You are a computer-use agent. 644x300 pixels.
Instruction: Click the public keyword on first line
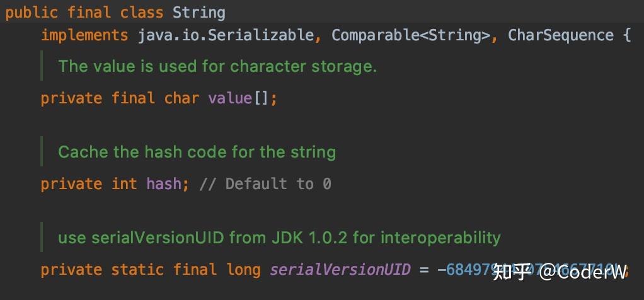[x=32, y=12]
